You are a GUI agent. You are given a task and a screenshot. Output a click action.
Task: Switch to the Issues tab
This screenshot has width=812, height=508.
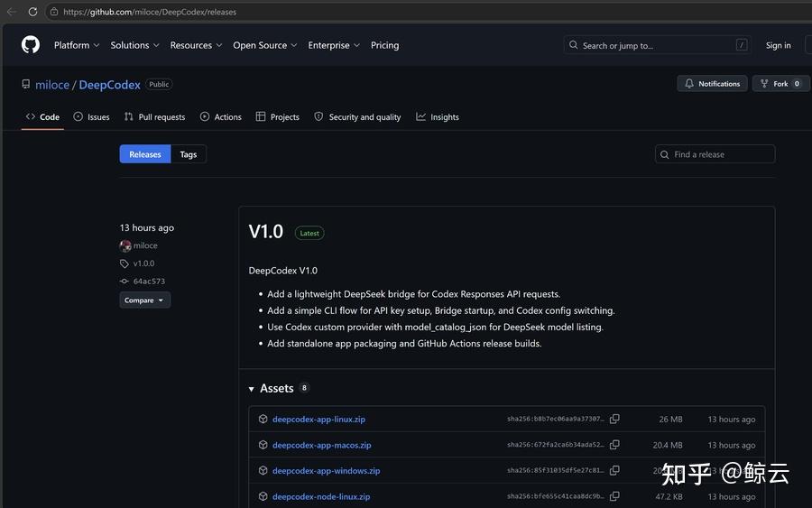[x=92, y=117]
